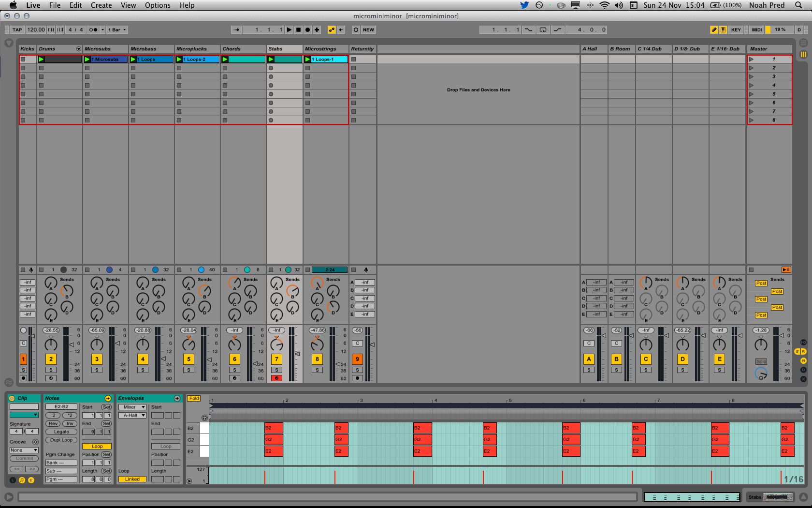
Task: Toggle the Punch-In switch
Action: point(529,30)
